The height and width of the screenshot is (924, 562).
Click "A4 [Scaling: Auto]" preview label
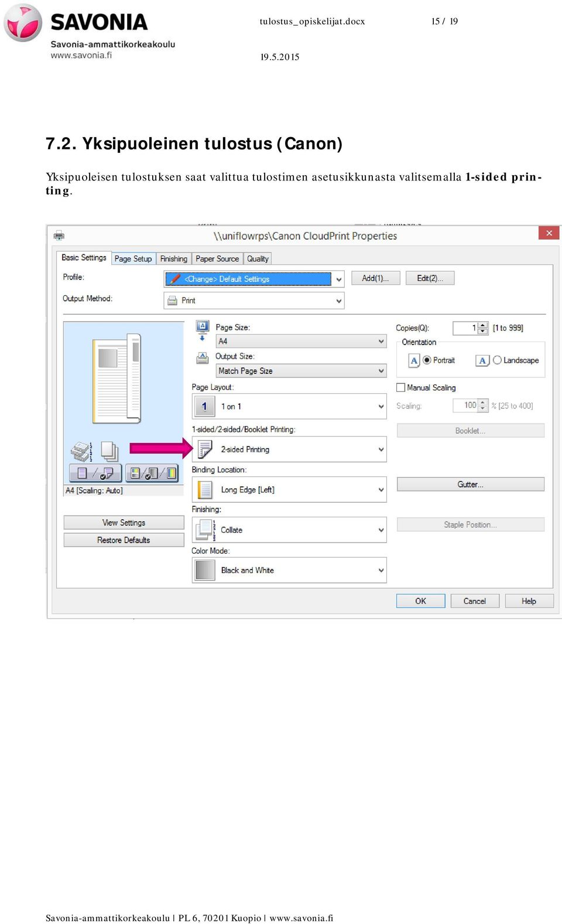point(94,490)
